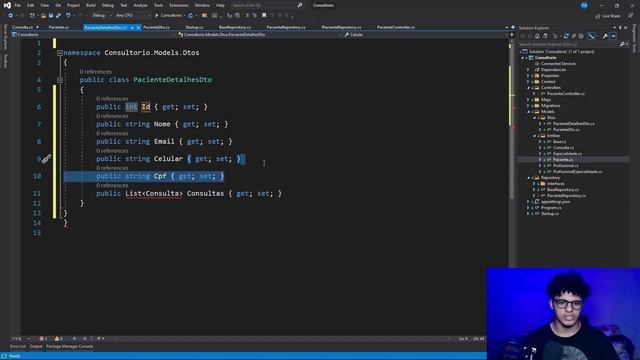Click the Live Share button

(607, 16)
